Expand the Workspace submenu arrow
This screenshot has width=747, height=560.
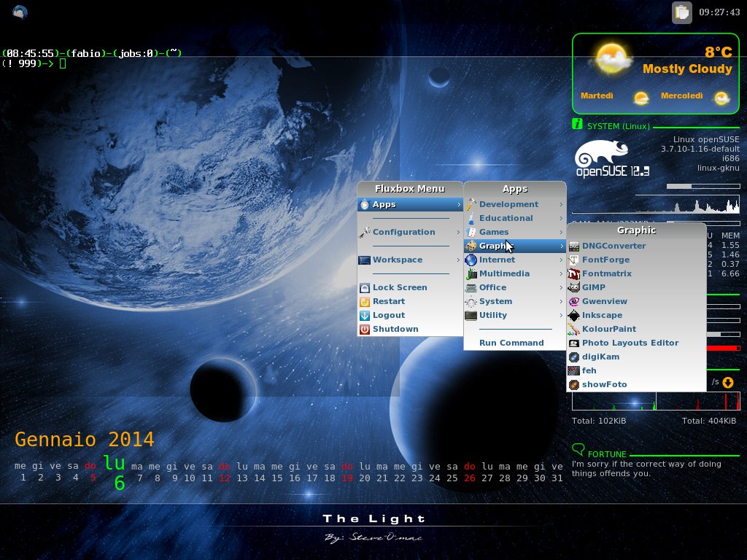[x=458, y=260]
